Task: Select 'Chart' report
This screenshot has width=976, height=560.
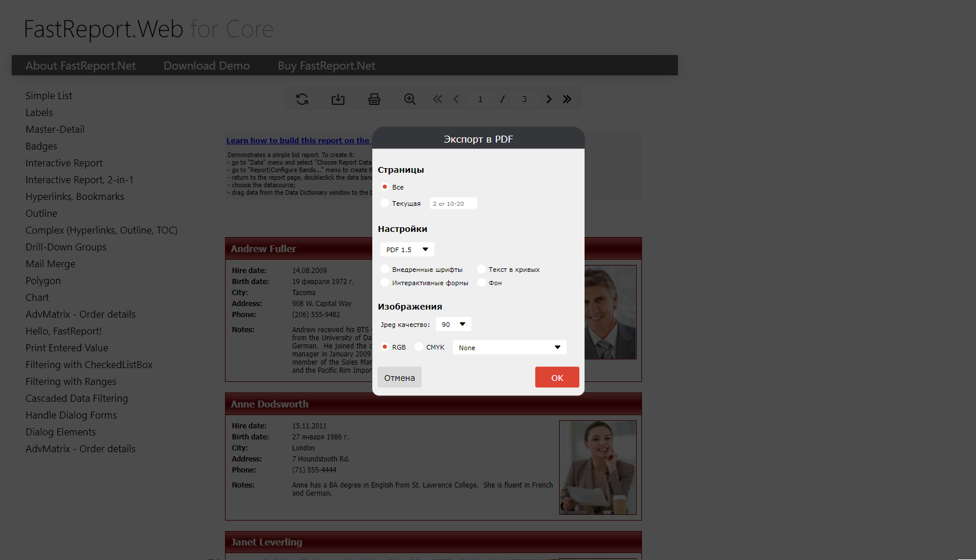Action: click(x=37, y=297)
